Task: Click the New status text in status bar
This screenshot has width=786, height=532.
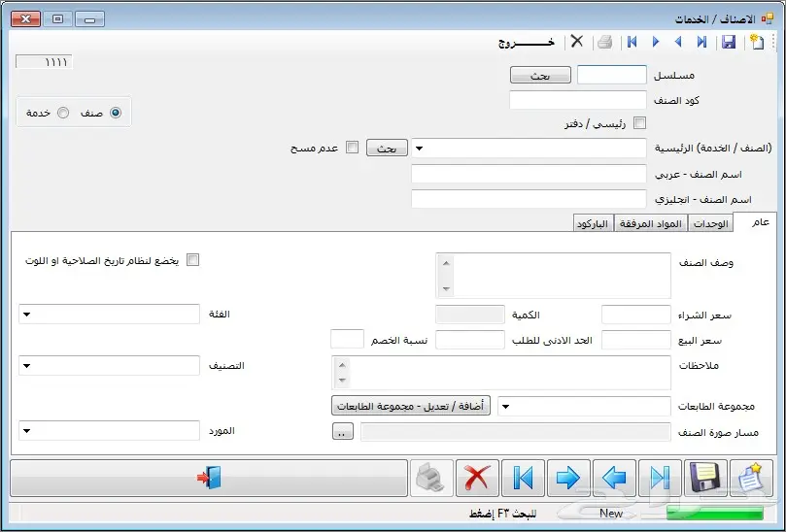Action: pos(611,514)
